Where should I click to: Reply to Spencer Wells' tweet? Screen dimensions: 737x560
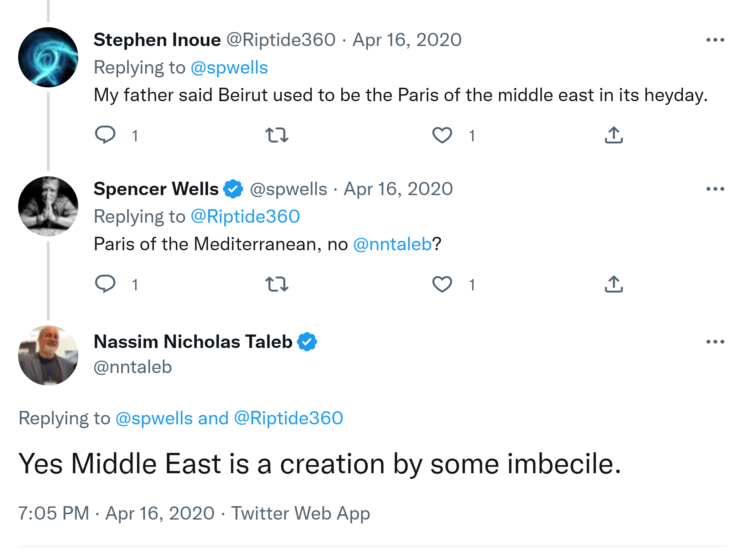coord(105,284)
